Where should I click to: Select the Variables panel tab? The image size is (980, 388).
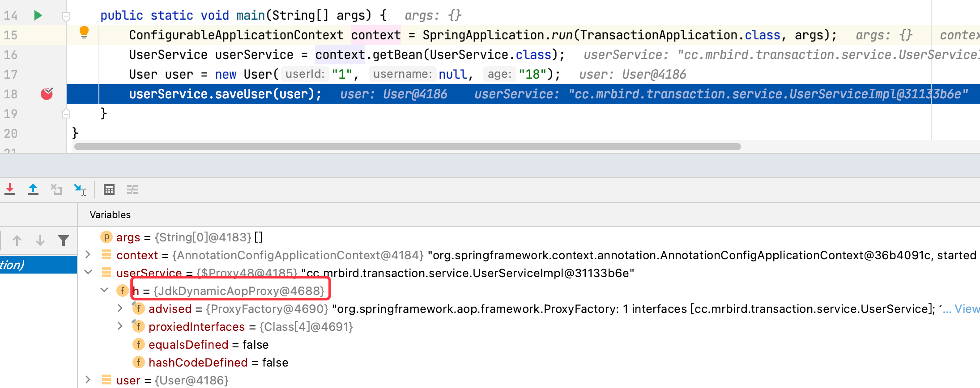tap(110, 215)
